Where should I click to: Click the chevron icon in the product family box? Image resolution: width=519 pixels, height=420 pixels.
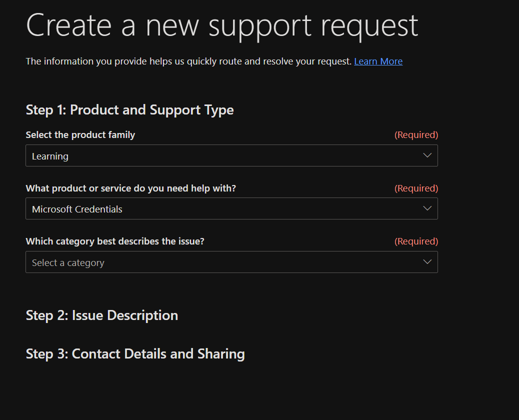pos(427,155)
